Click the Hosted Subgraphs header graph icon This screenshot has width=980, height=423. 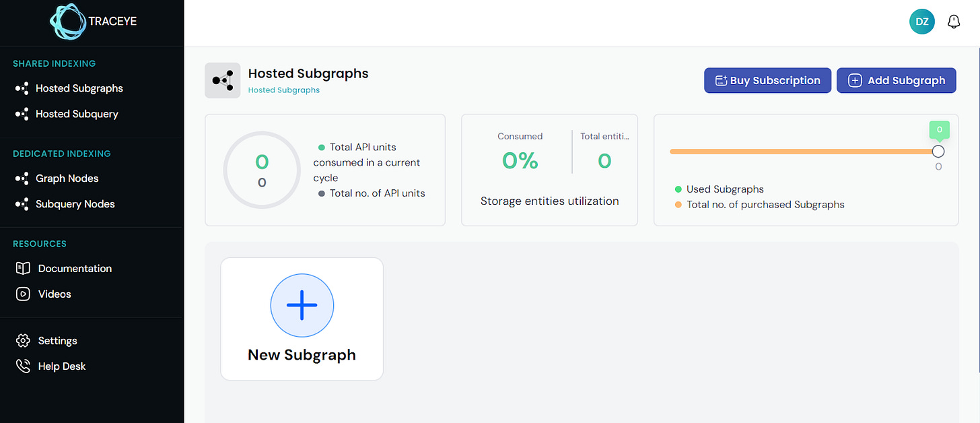click(222, 81)
